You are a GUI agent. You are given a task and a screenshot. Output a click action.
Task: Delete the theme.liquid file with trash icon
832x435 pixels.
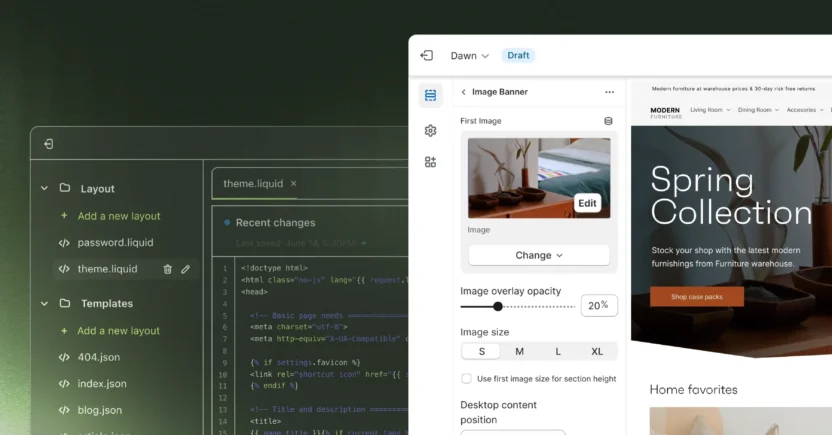167,269
